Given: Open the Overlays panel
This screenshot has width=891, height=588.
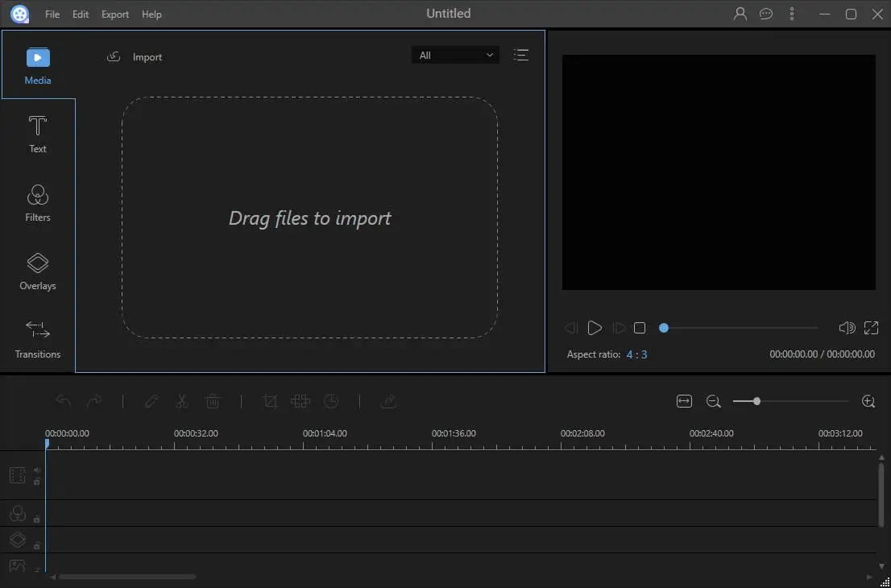Looking at the screenshot, I should pyautogui.click(x=38, y=271).
